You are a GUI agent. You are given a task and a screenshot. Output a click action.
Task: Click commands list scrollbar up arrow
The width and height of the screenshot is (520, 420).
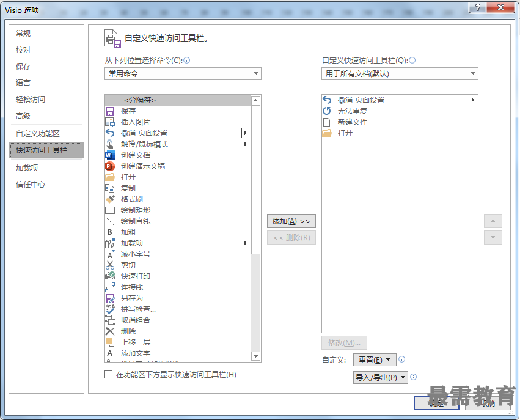pos(255,100)
